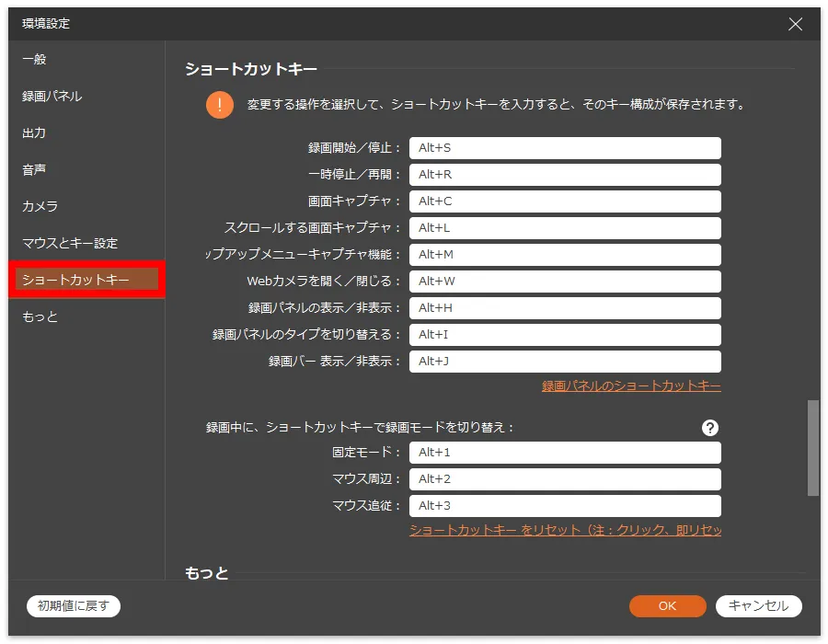Screen dimensions: 828x644
Task: Close the 環境設定 dialog window
Action: point(795,24)
